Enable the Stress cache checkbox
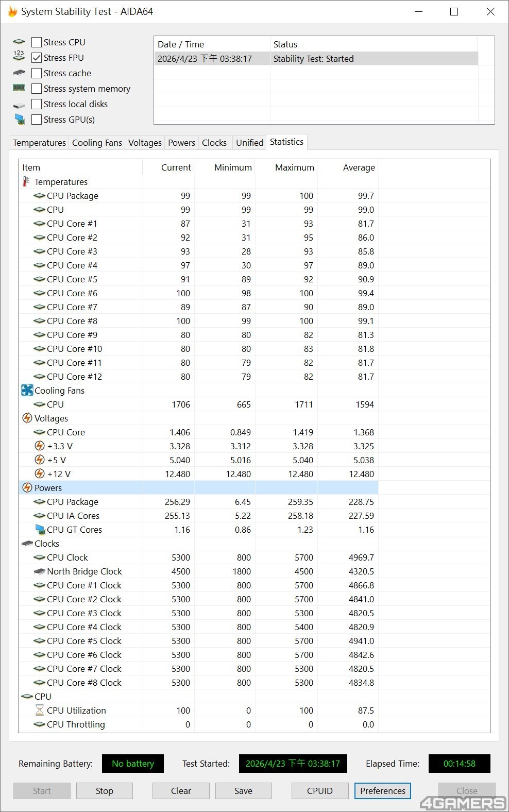The height and width of the screenshot is (812, 509). tap(37, 73)
